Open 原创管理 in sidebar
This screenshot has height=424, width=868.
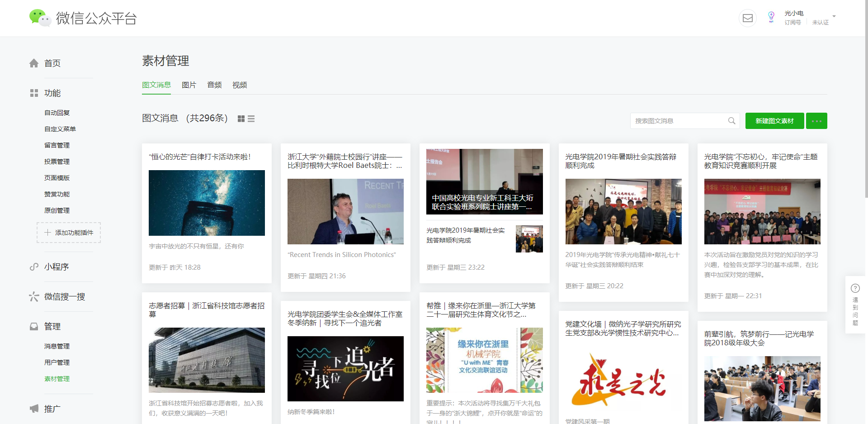57,210
